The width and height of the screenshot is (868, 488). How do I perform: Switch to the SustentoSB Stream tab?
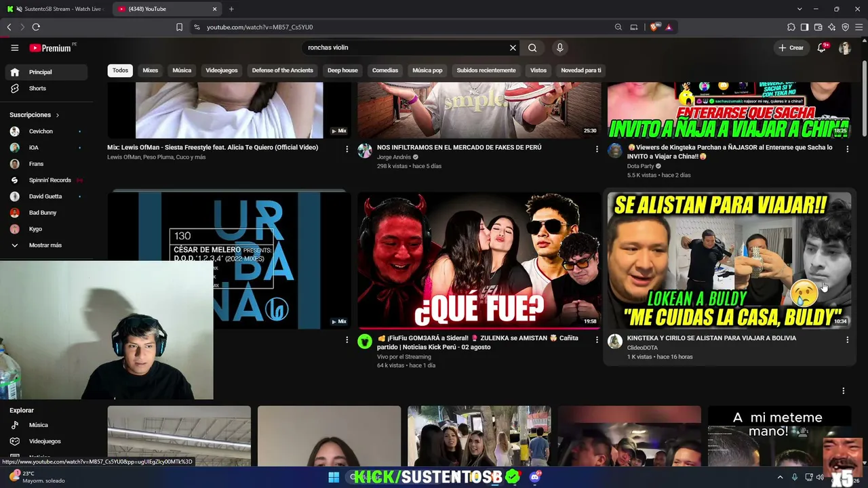(56, 9)
